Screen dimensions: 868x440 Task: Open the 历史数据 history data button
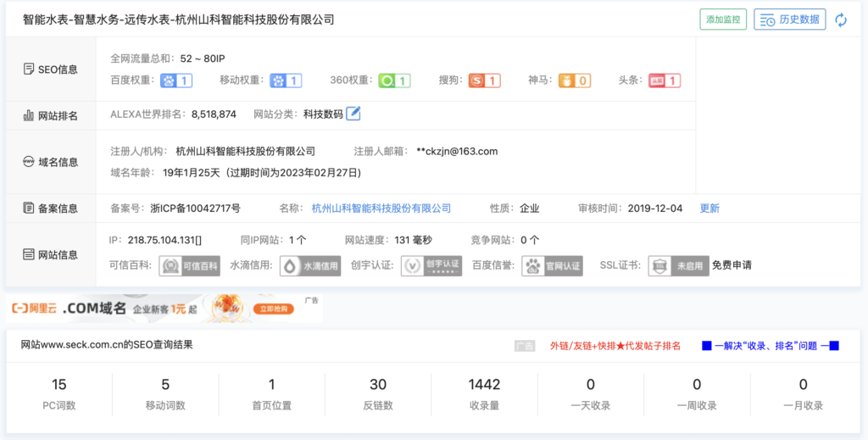[790, 19]
